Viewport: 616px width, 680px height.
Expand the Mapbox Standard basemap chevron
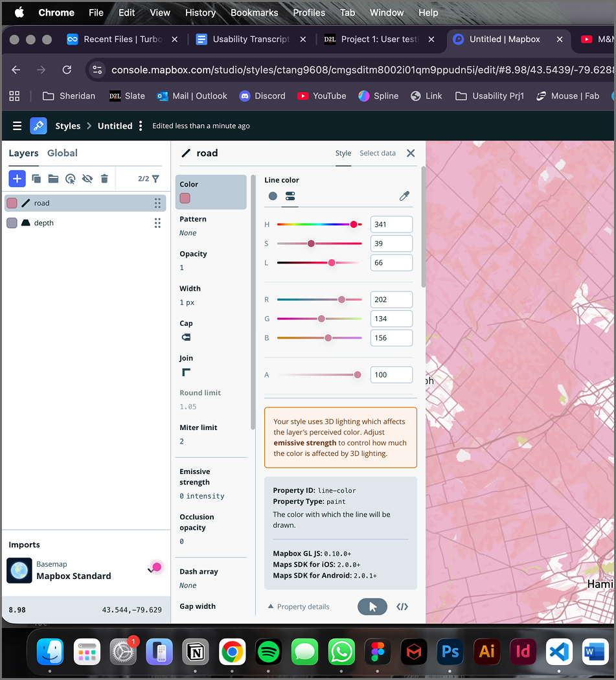[150, 570]
